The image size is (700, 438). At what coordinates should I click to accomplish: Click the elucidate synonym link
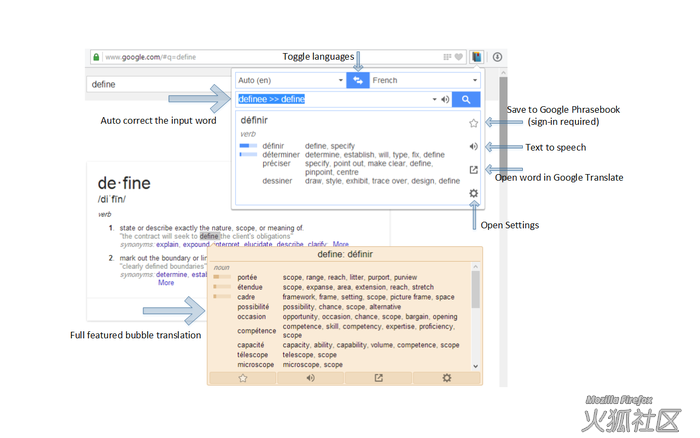[x=258, y=245]
